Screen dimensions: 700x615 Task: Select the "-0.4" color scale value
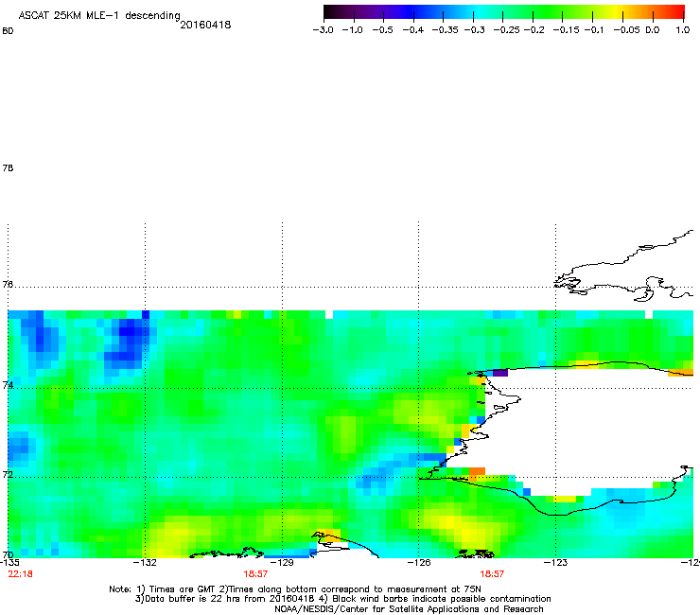pos(413,30)
